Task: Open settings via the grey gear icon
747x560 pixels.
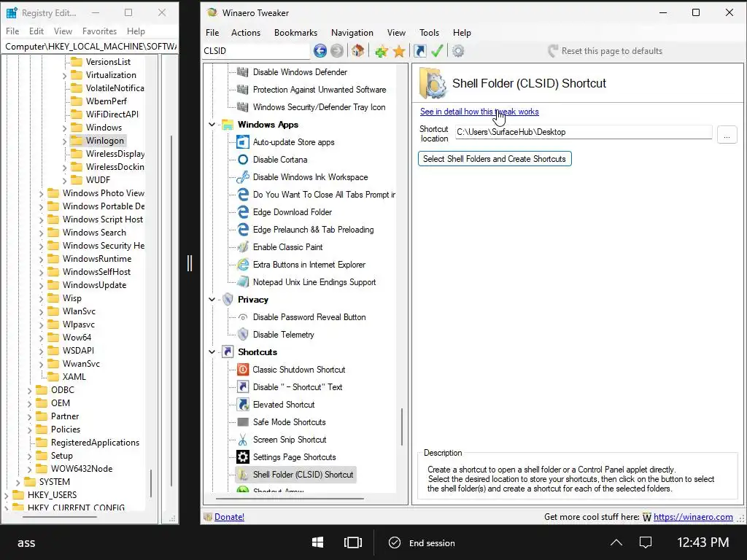Action: (458, 51)
